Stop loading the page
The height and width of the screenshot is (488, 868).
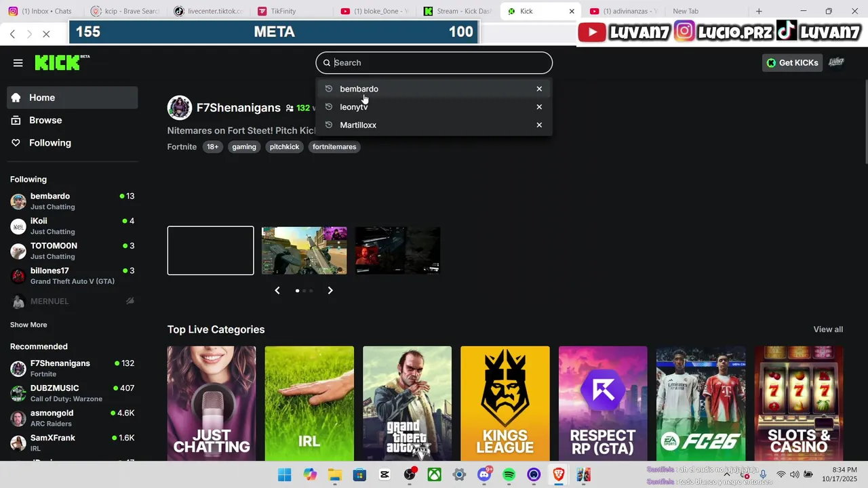(46, 34)
